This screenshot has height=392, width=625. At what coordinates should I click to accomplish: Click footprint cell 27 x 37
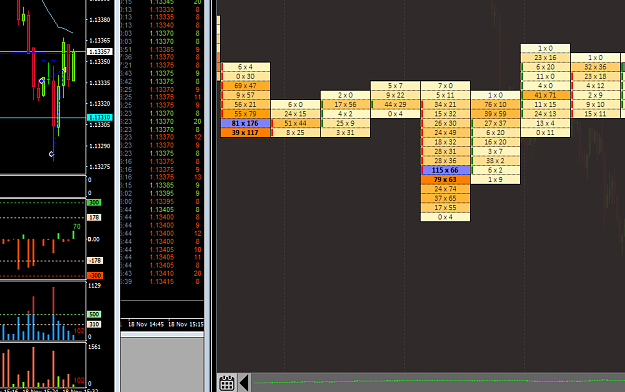495,123
